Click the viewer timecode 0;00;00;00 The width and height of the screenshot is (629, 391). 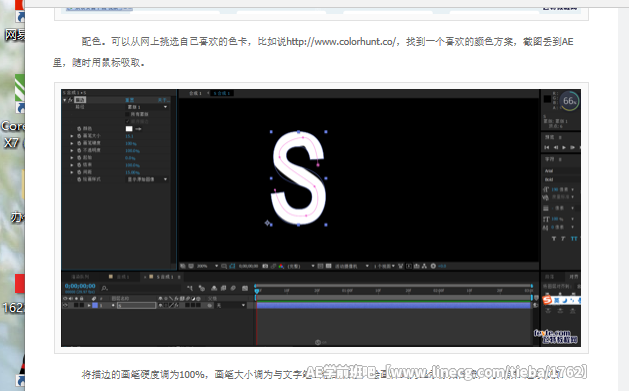tap(248, 266)
